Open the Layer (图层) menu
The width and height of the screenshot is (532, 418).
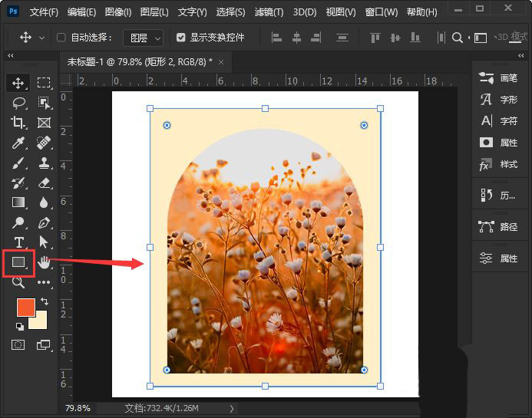pos(154,12)
